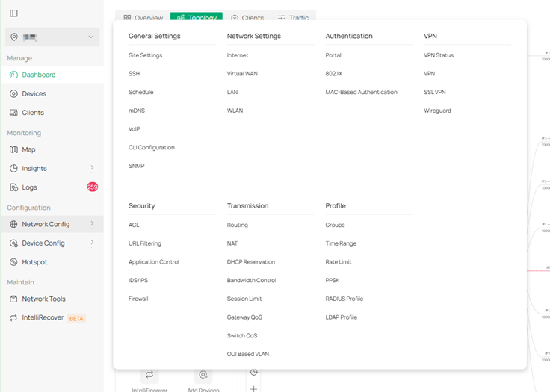The image size is (550, 392).
Task: Click the red 259 logs badge
Action: pos(92,187)
